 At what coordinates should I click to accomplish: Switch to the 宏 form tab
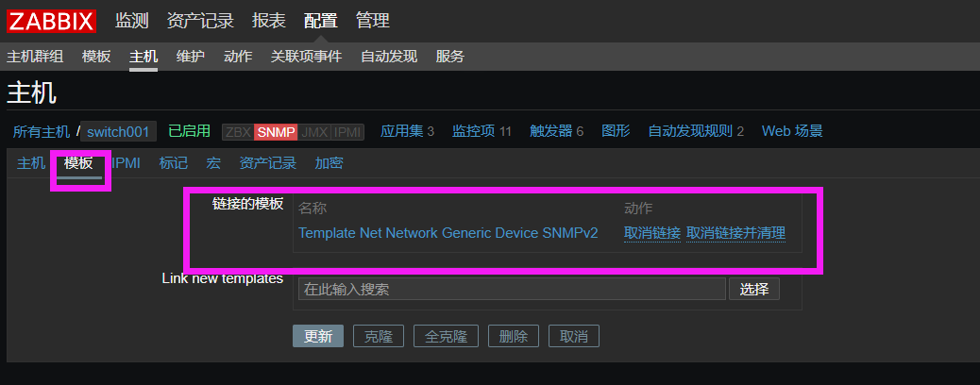[213, 164]
